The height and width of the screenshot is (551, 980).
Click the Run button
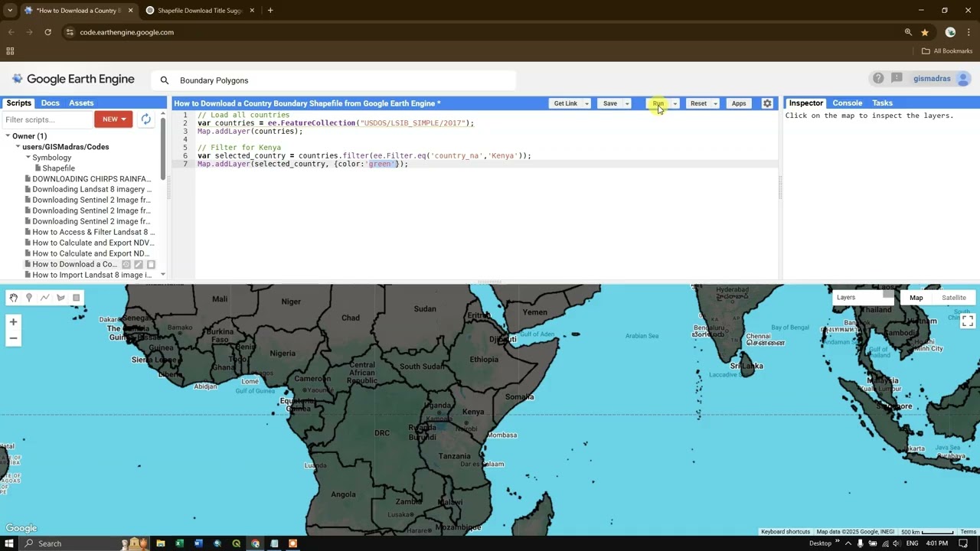tap(658, 103)
